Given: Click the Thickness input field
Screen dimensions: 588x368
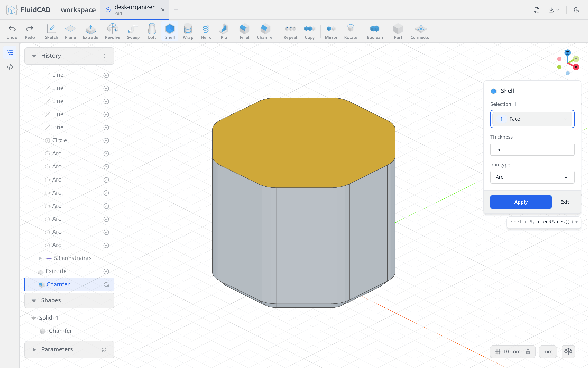Looking at the screenshot, I should (x=532, y=149).
